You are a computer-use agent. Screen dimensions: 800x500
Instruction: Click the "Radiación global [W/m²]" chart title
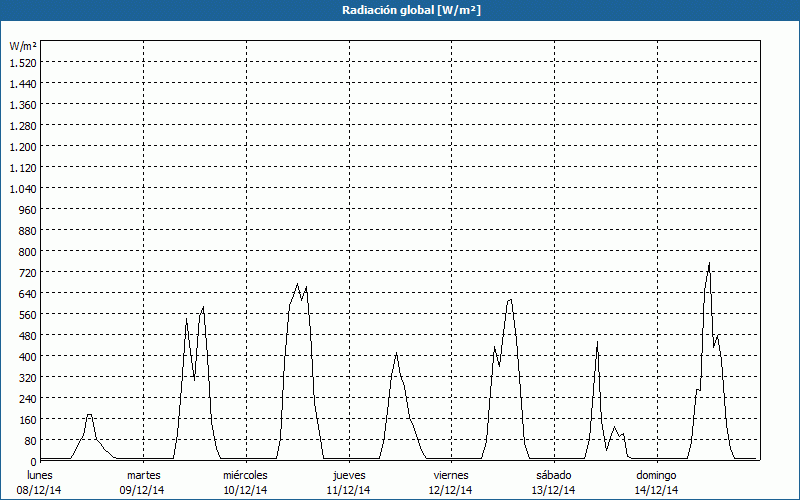400,10
